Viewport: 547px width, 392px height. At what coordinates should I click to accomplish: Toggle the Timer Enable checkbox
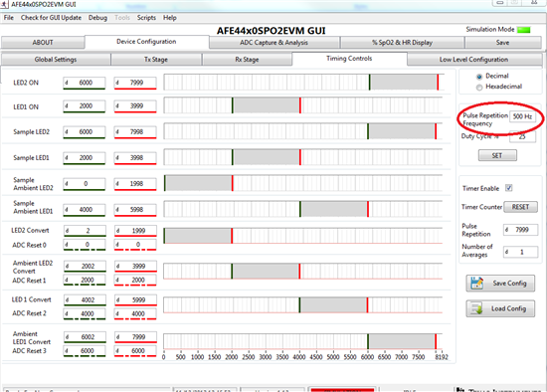tap(509, 188)
